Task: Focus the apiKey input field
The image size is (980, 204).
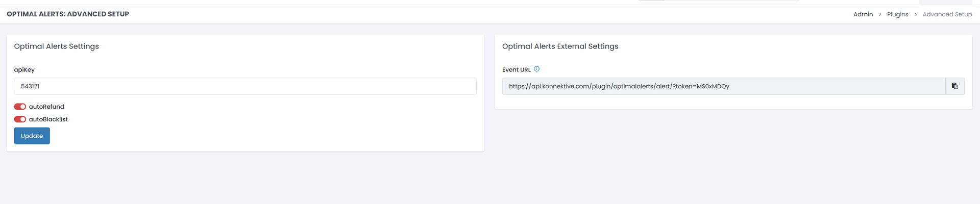Action: coord(245,86)
